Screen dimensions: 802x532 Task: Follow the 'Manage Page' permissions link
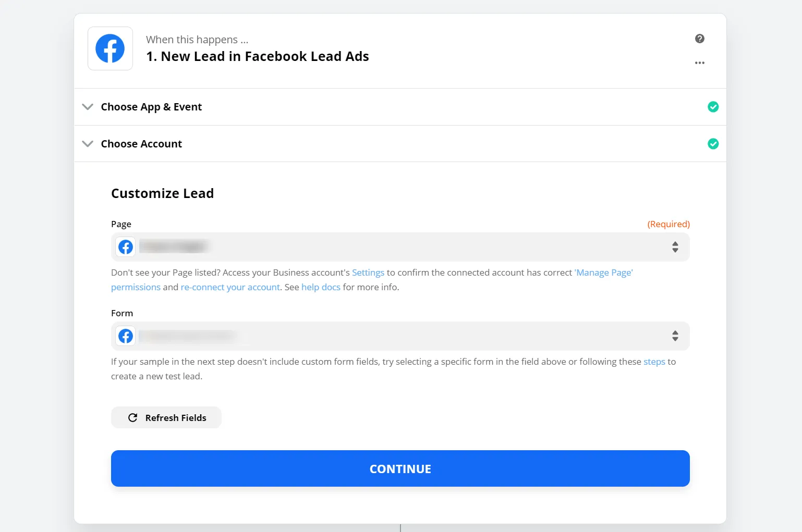pyautogui.click(x=603, y=273)
